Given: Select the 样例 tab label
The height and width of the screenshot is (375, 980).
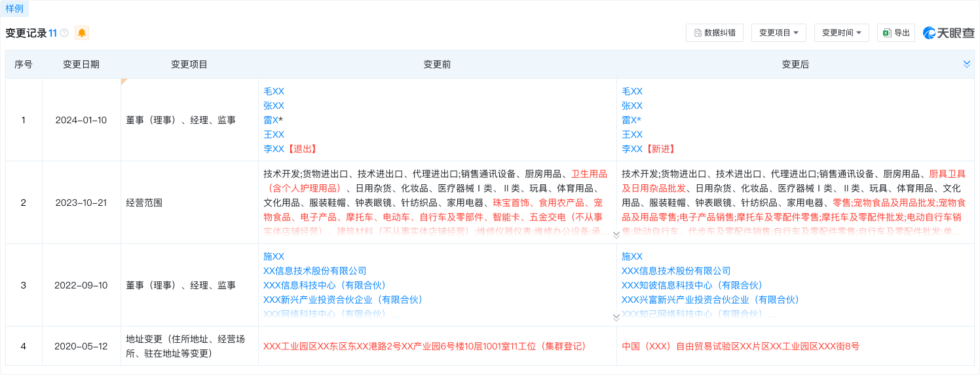Looking at the screenshot, I should pyautogui.click(x=14, y=8).
